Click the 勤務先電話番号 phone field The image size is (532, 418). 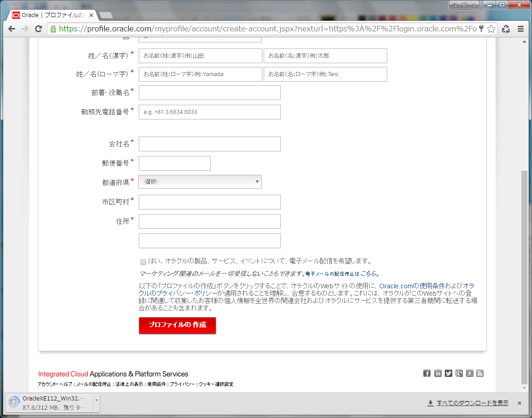[210, 112]
